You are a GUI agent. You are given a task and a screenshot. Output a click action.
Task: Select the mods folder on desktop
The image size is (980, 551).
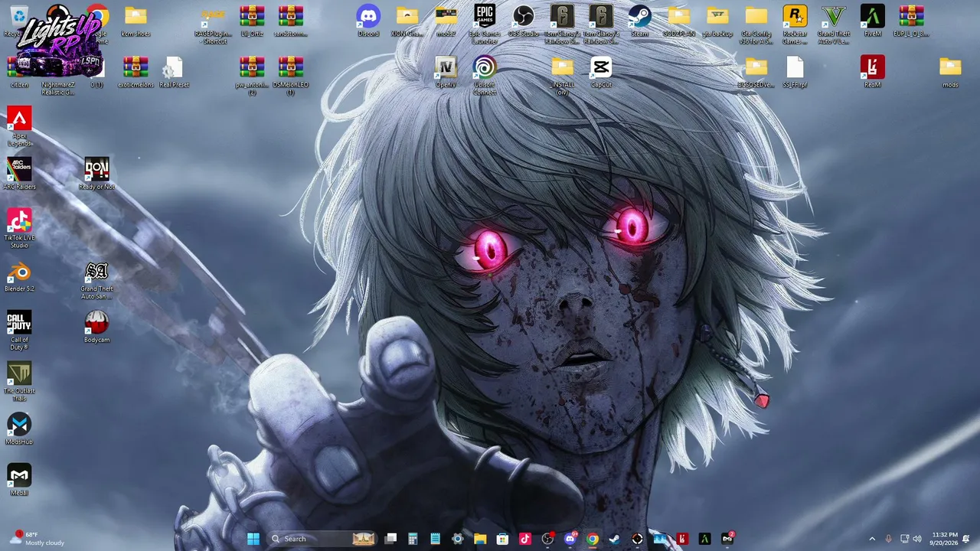950,72
